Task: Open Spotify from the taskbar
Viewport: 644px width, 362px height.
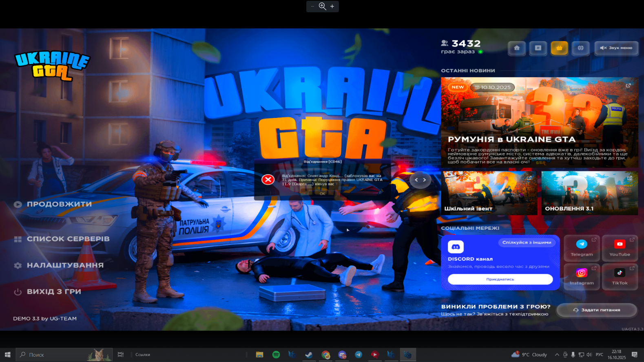Action: [276, 355]
